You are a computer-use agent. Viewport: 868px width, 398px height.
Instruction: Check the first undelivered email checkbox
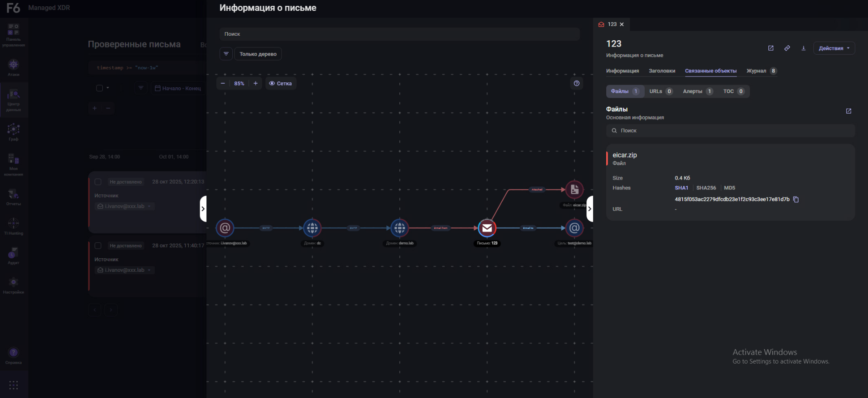tap(98, 182)
